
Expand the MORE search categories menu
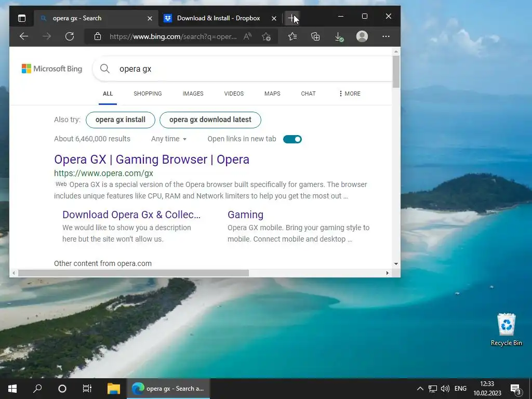click(350, 94)
